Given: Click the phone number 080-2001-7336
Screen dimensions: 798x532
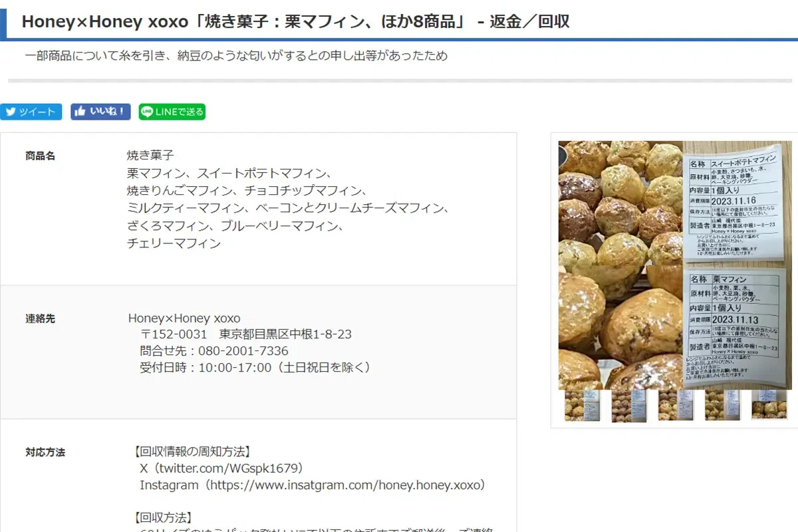Looking at the screenshot, I should 243,351.
